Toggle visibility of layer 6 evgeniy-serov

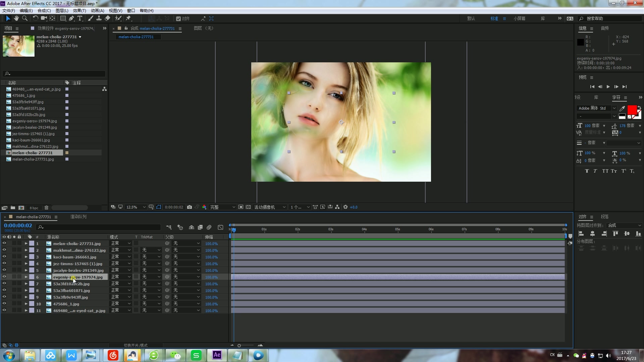click(x=4, y=277)
